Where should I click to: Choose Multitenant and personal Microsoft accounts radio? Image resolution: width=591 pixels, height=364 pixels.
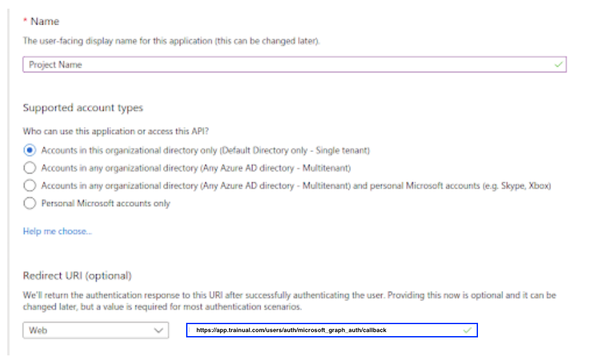(29, 185)
